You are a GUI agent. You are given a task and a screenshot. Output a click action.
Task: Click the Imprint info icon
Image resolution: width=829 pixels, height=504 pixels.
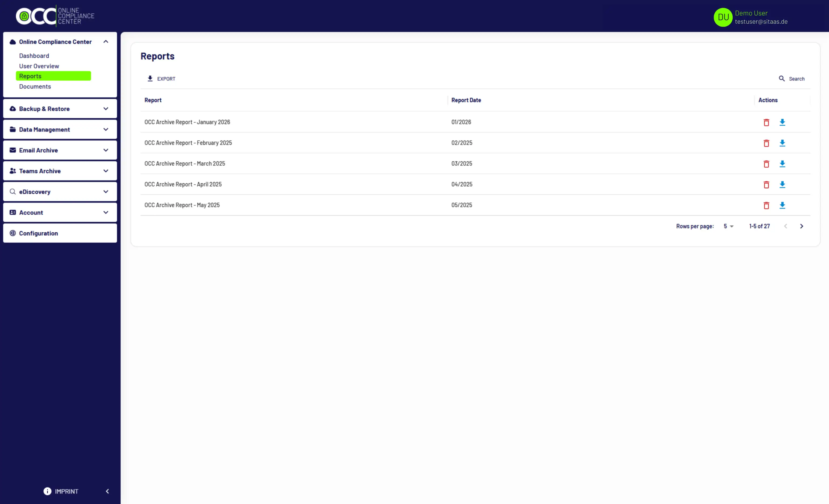pyautogui.click(x=47, y=491)
